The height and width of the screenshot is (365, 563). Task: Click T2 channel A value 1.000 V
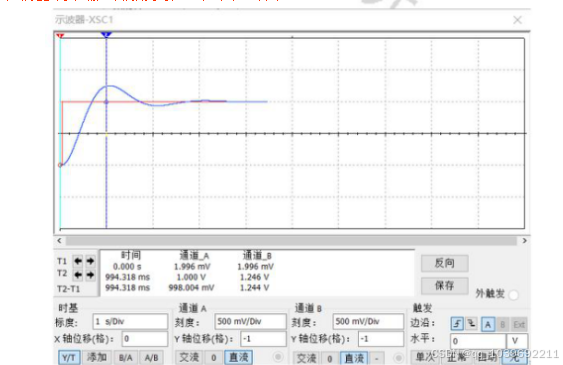pyautogui.click(x=191, y=277)
